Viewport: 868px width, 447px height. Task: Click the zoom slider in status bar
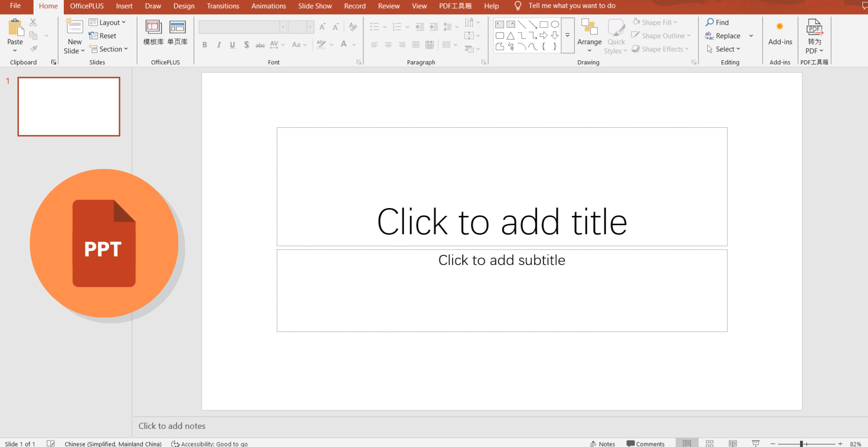(x=801, y=443)
